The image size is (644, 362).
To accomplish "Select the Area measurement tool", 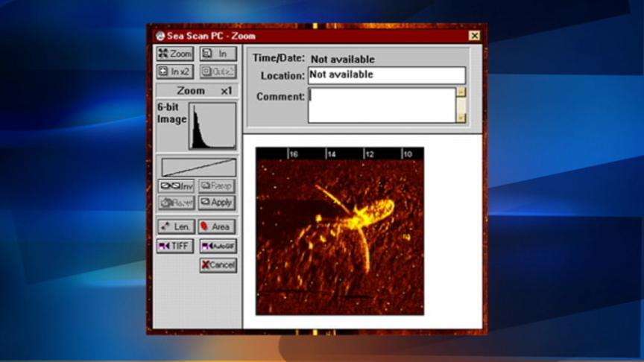I will (x=217, y=226).
